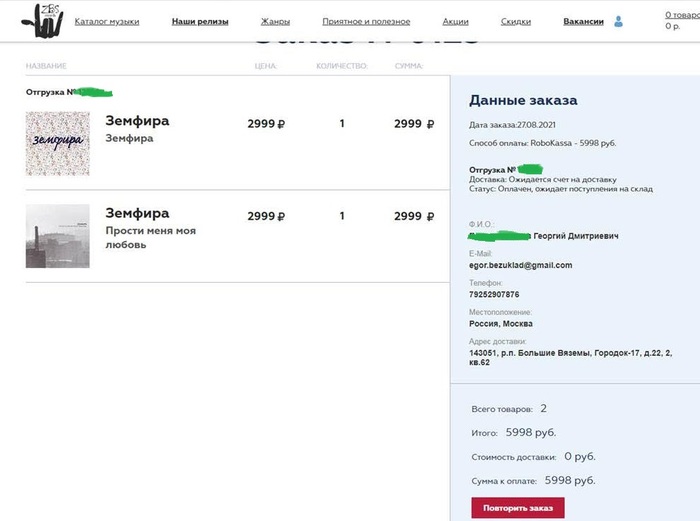Navigate to Акции

455,21
